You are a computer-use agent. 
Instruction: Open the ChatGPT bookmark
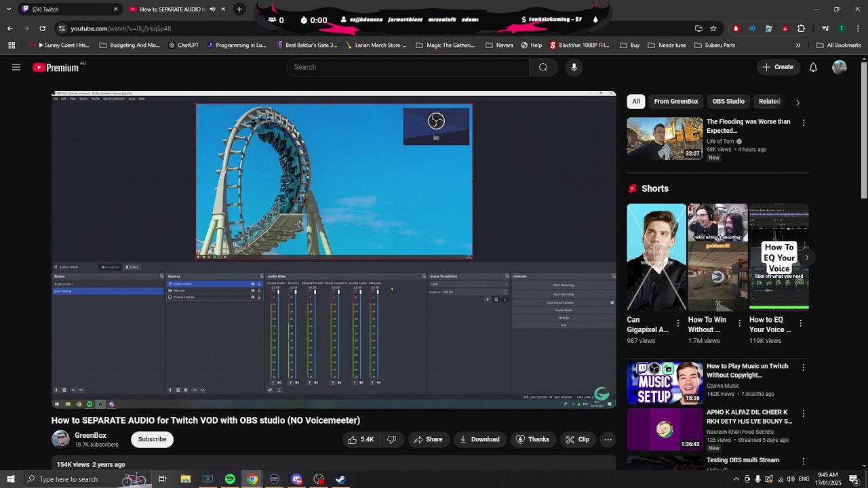183,45
